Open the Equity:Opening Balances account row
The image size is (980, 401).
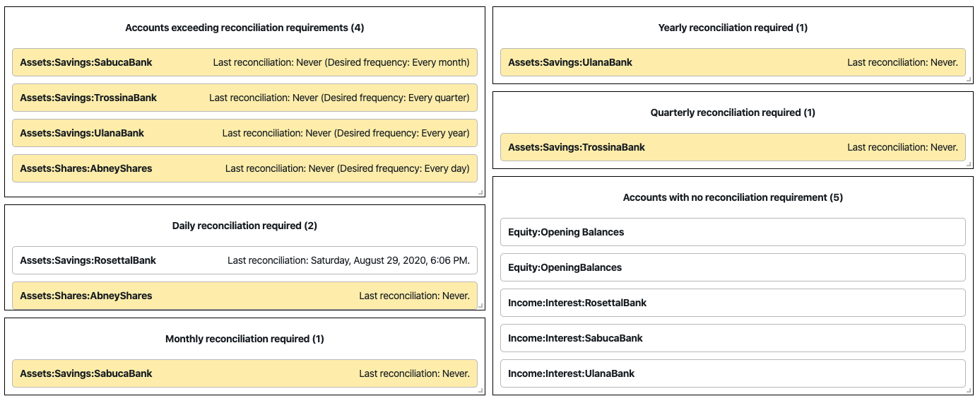tap(733, 232)
